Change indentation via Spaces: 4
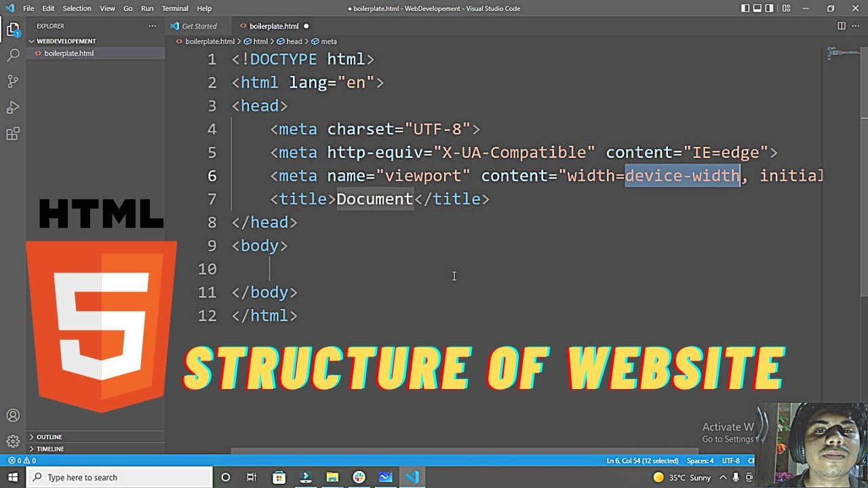 click(700, 461)
